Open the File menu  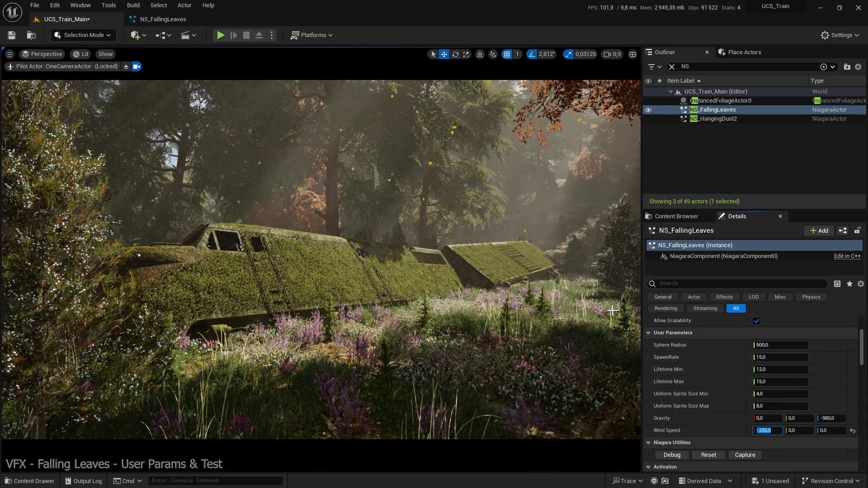[x=35, y=5]
